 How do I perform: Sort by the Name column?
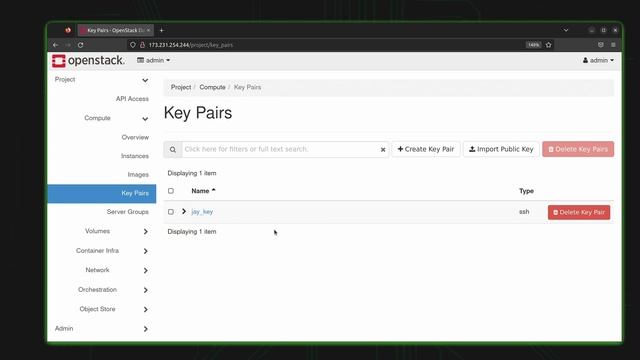(x=203, y=191)
